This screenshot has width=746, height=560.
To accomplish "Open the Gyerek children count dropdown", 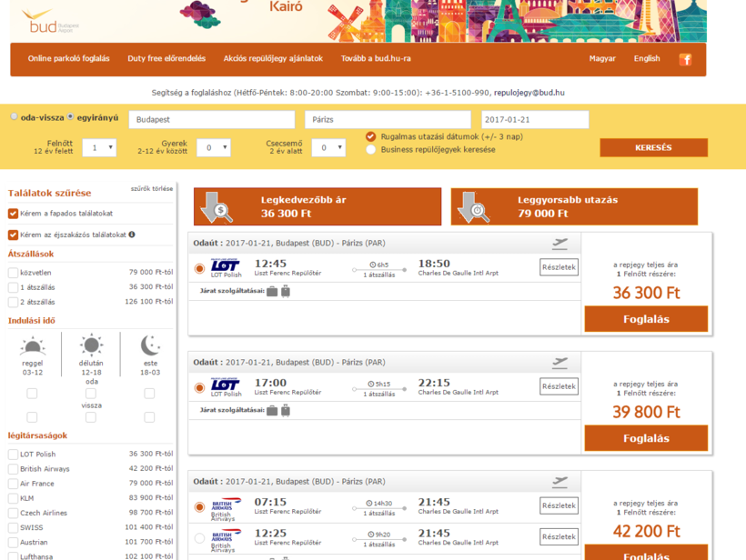I will click(x=214, y=147).
